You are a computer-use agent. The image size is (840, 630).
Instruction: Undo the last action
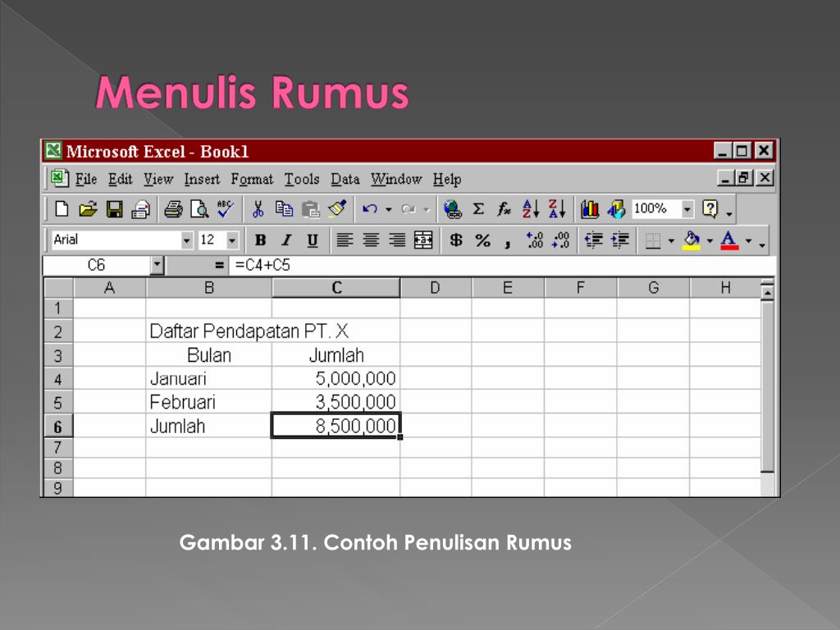point(370,209)
